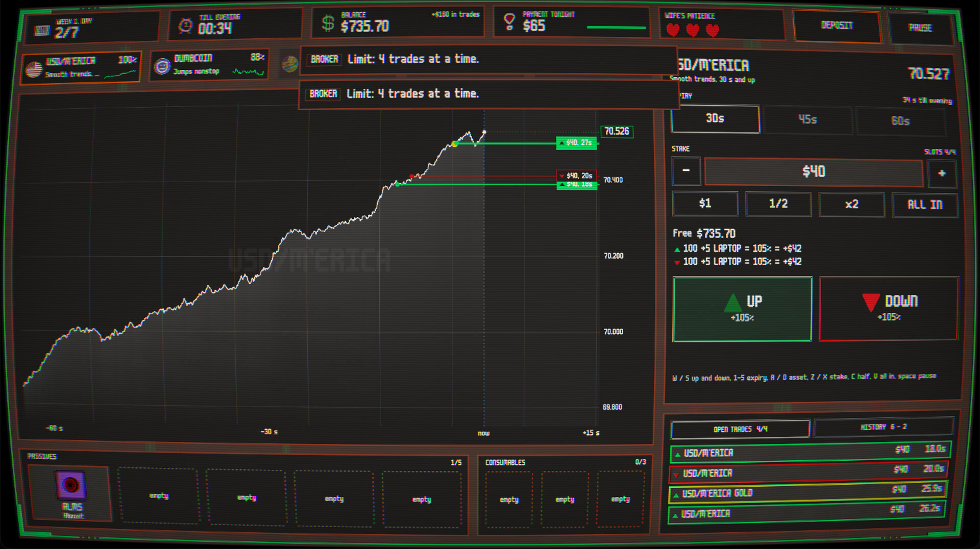Choose 45s expiry option

[x=807, y=119]
